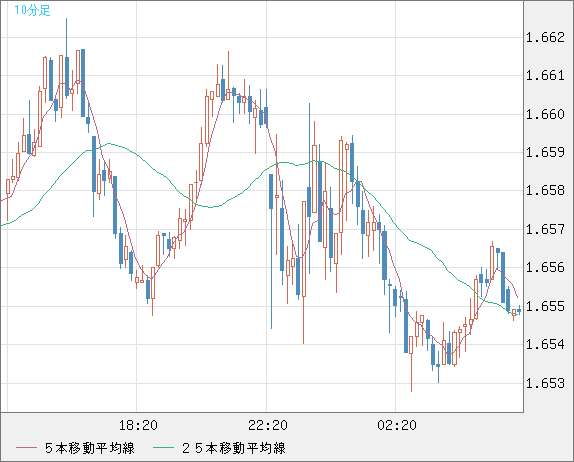Viewport: 574px width, 462px height.
Task: Select the 1.659 price axis label
Action: [545, 152]
